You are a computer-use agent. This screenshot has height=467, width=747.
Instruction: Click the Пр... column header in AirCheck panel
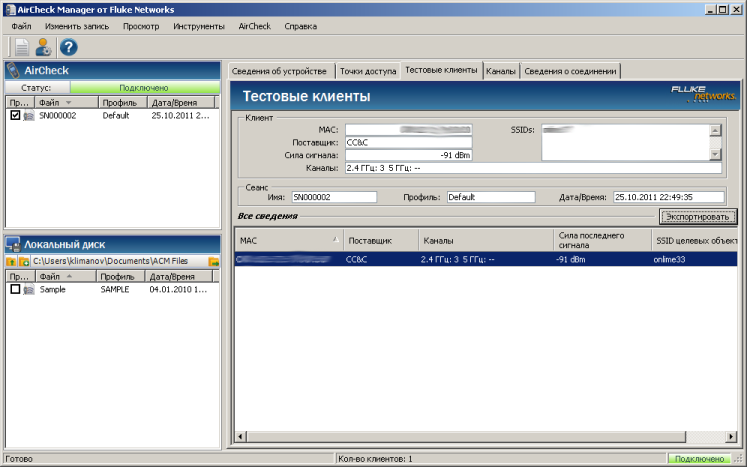tap(20, 102)
